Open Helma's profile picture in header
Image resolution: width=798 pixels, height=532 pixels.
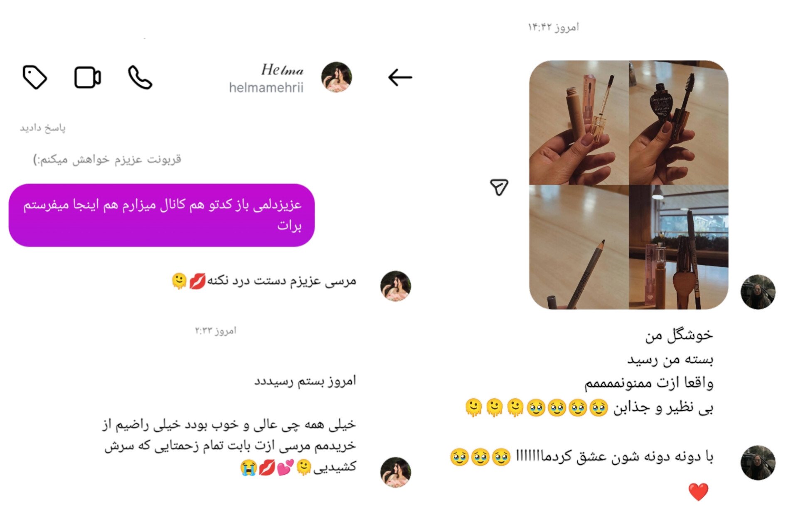coord(337,77)
